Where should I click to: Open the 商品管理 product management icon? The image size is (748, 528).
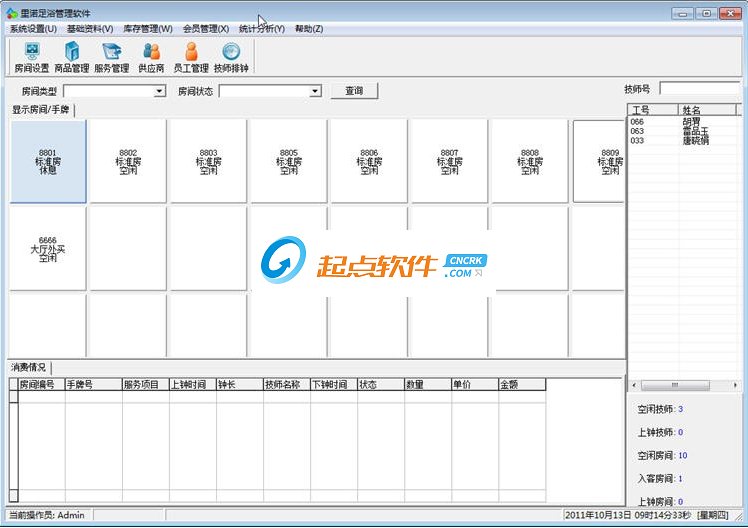click(72, 57)
